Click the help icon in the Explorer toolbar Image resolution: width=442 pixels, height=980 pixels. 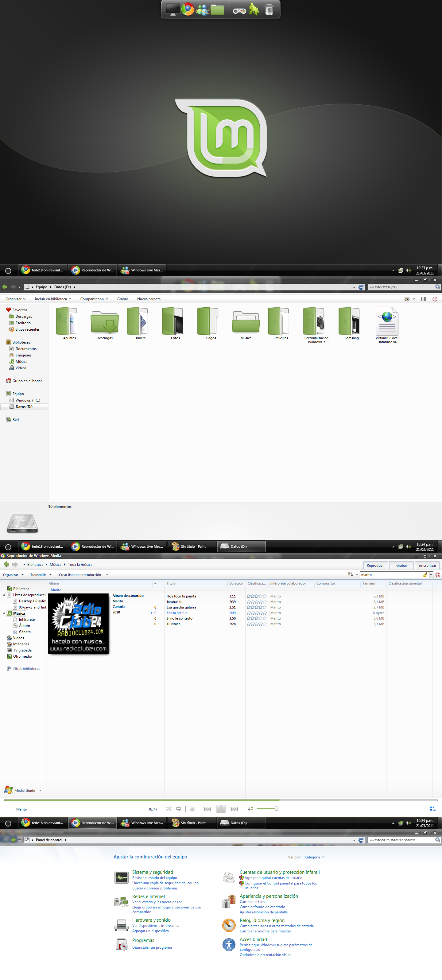coord(435,299)
